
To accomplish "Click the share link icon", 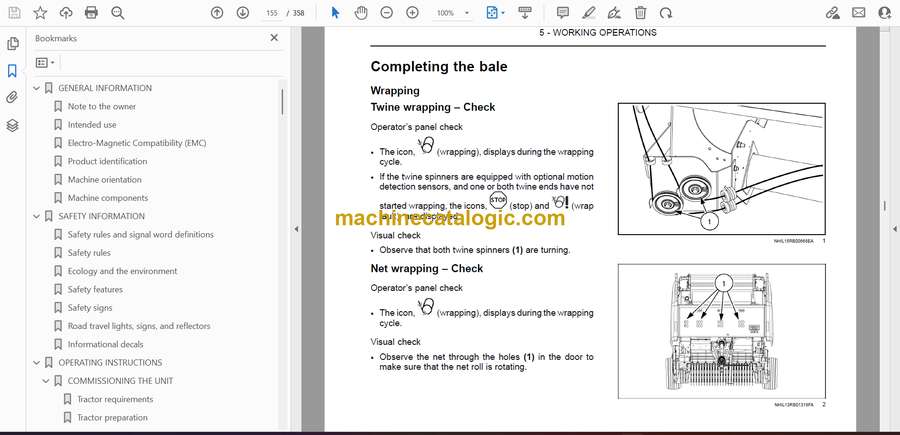I will pyautogui.click(x=832, y=13).
